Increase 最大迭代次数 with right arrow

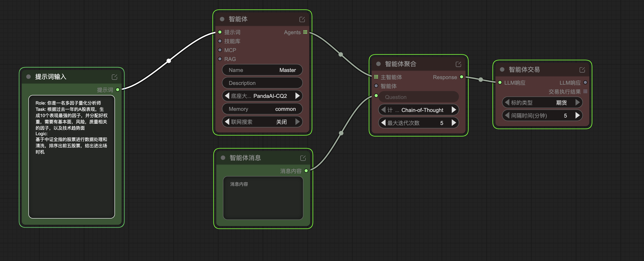pyautogui.click(x=453, y=123)
